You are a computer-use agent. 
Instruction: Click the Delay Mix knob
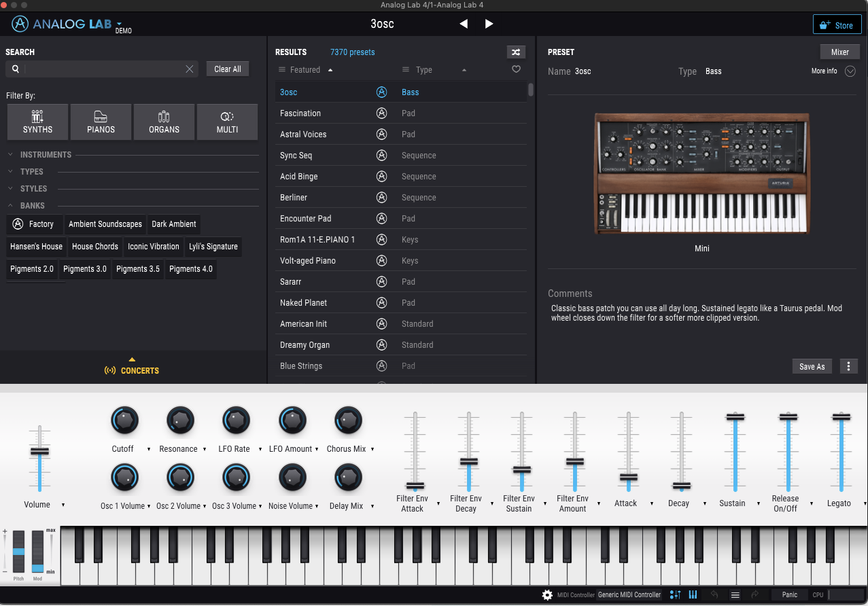pos(348,478)
